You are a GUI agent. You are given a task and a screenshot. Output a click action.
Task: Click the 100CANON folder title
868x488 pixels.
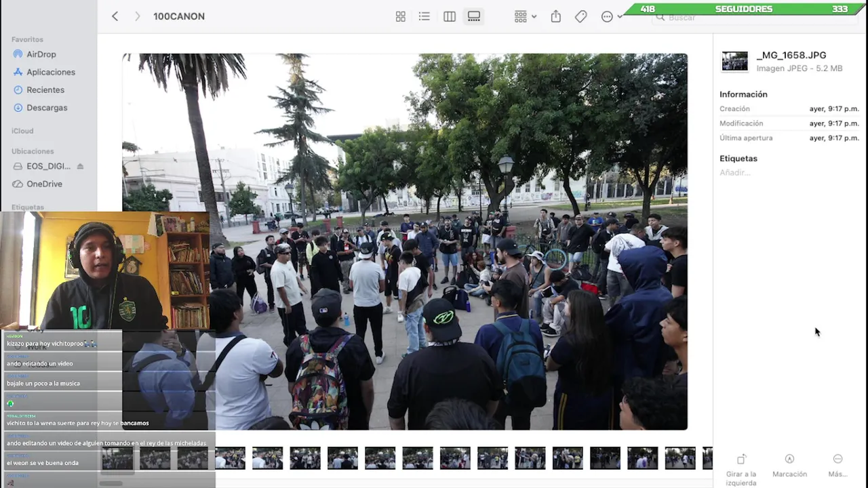pos(179,16)
